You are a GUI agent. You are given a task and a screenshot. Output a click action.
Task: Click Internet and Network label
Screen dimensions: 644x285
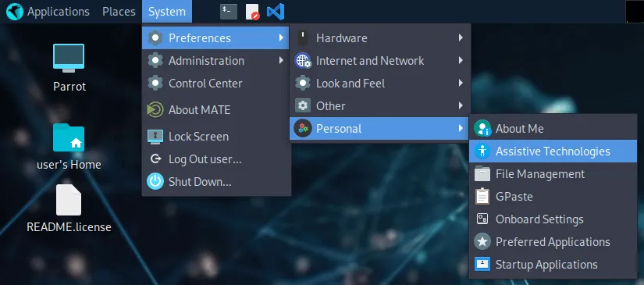coord(370,61)
